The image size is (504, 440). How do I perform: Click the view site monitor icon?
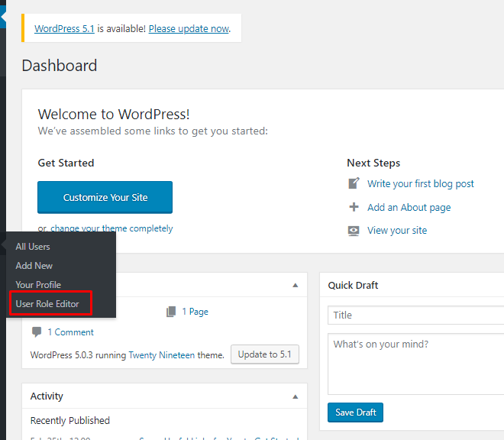(354, 231)
